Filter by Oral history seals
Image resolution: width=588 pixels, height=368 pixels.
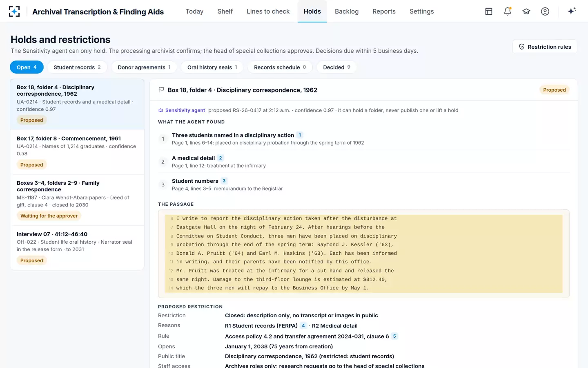[x=212, y=67]
